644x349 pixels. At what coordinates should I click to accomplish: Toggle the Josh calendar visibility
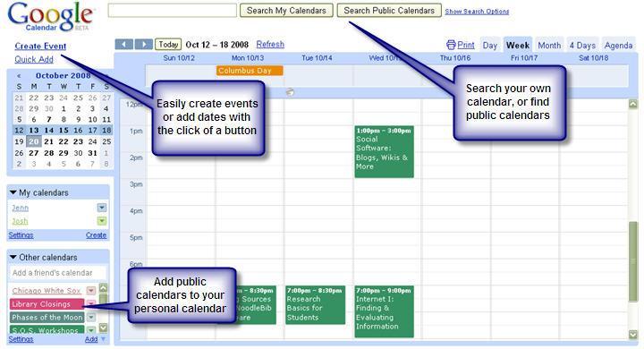pyautogui.click(x=20, y=222)
